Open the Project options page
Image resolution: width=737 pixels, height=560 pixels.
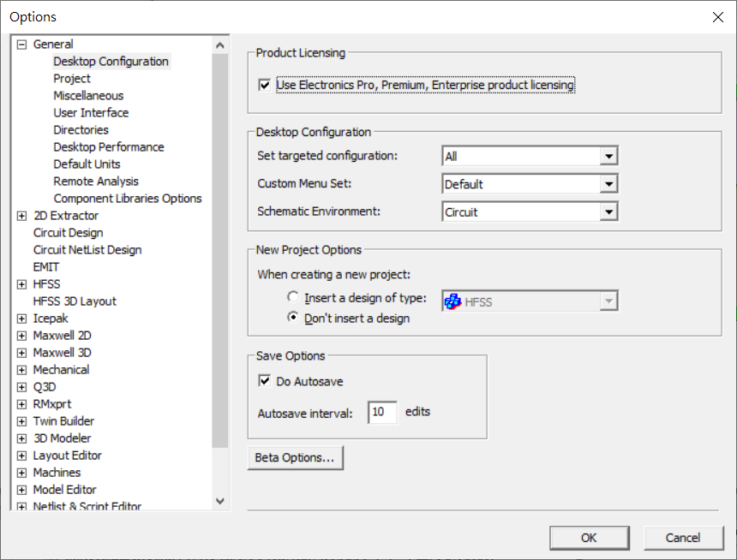coord(72,79)
